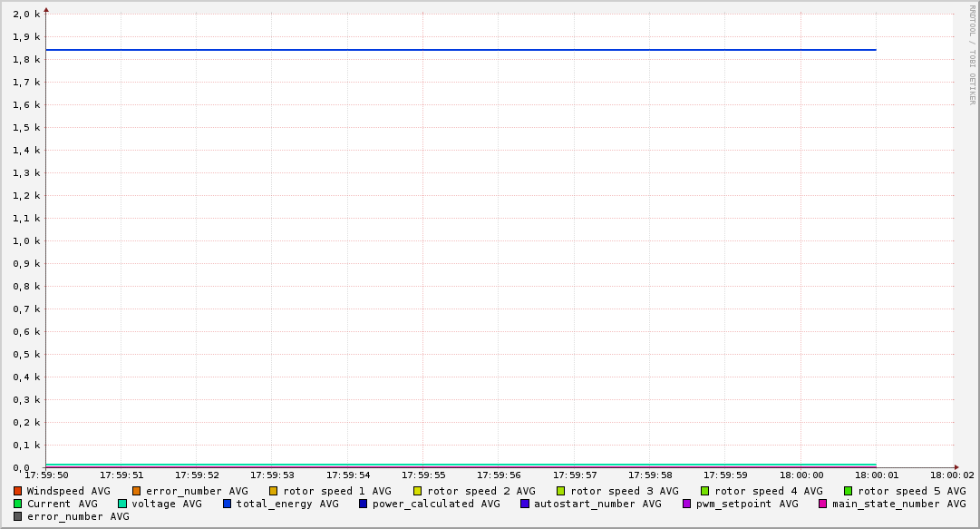Click the 18:00:00 time axis label

pos(801,475)
